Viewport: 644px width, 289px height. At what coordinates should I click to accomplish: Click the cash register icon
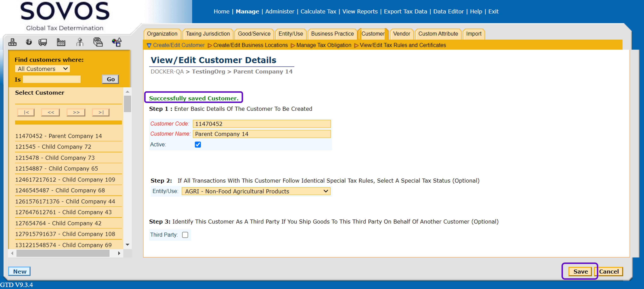tap(98, 42)
